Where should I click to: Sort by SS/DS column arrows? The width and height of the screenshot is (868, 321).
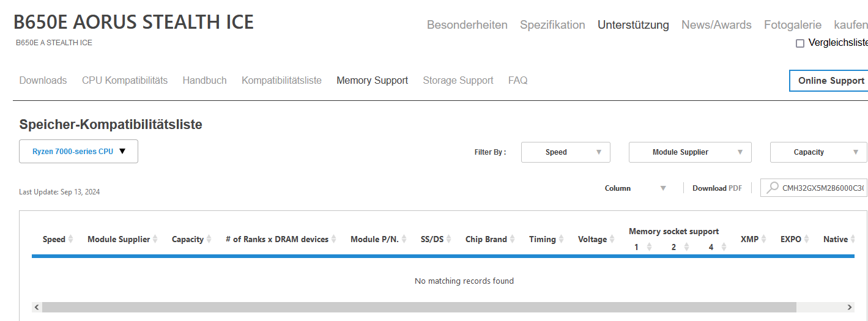pyautogui.click(x=449, y=239)
